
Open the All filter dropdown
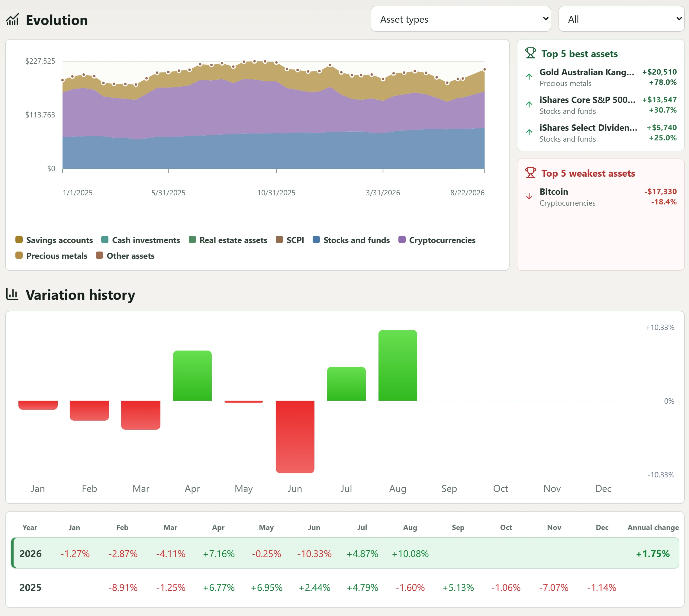[621, 19]
